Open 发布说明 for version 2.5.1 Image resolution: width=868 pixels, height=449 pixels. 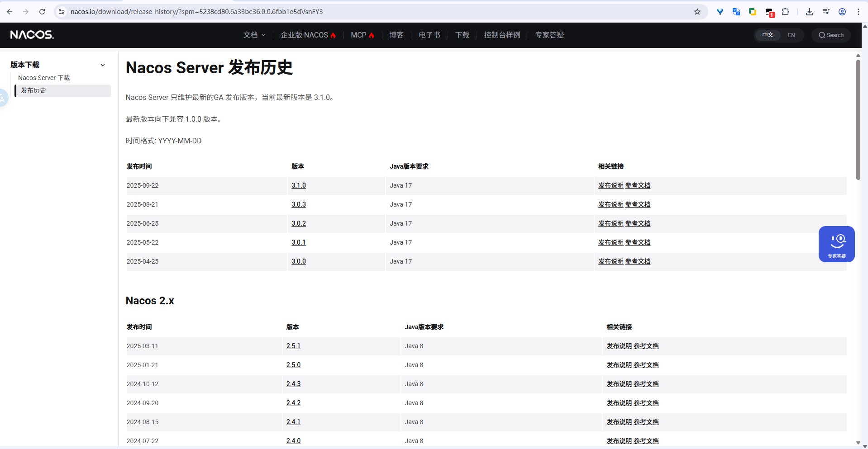pyautogui.click(x=619, y=346)
